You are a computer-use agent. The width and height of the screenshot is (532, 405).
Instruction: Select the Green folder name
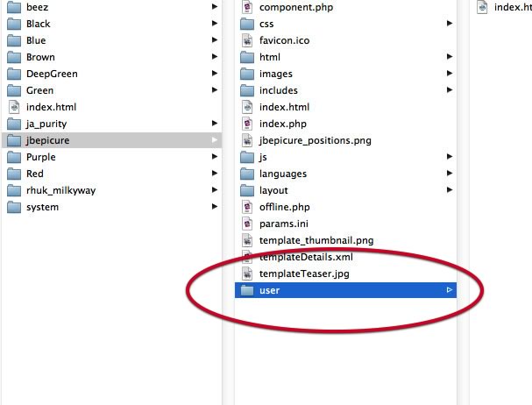point(39,90)
